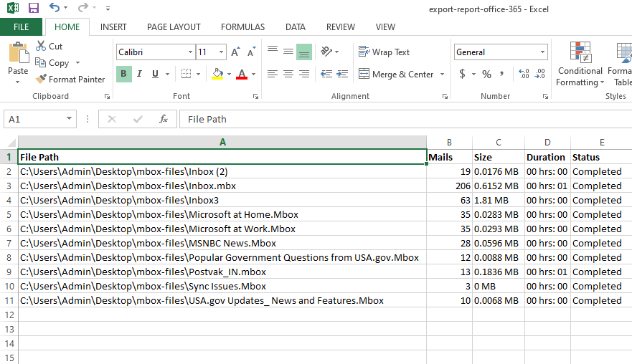The width and height of the screenshot is (632, 364).
Task: Apply Comma Style format
Action: point(502,74)
